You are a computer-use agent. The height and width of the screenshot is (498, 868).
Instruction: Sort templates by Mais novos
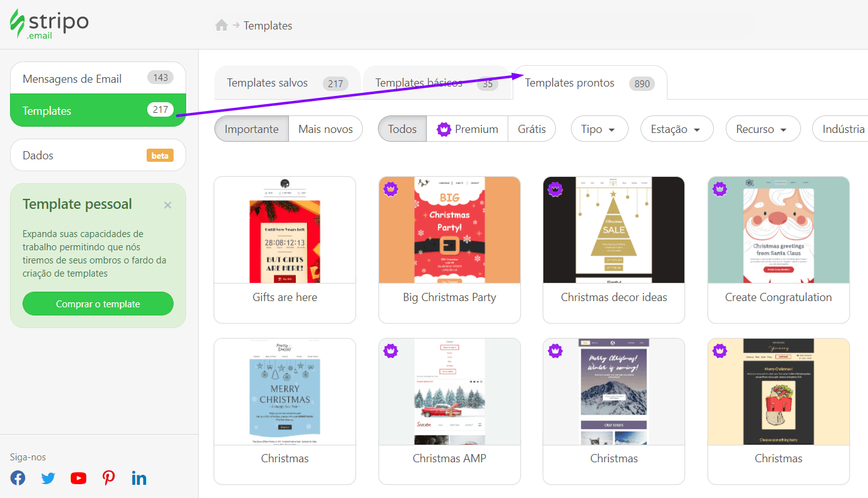(x=326, y=129)
